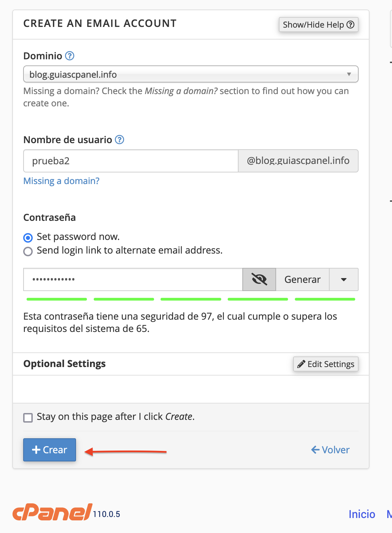
Task: Select 'Send login link to alternate email' option
Action: pos(28,251)
